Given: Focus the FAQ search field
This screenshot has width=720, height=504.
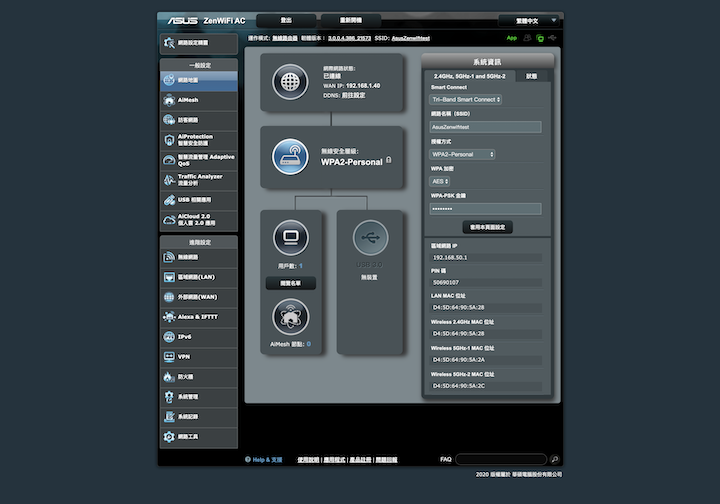Looking at the screenshot, I should click(x=501, y=459).
